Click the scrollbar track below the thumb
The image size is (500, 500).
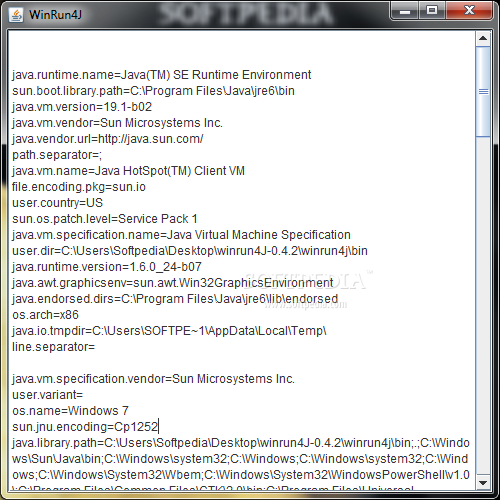click(483, 305)
